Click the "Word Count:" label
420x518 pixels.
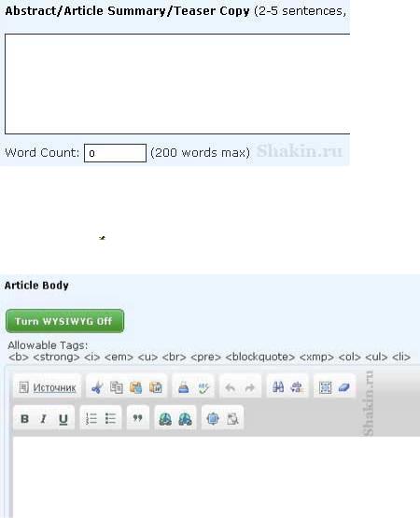click(x=42, y=153)
